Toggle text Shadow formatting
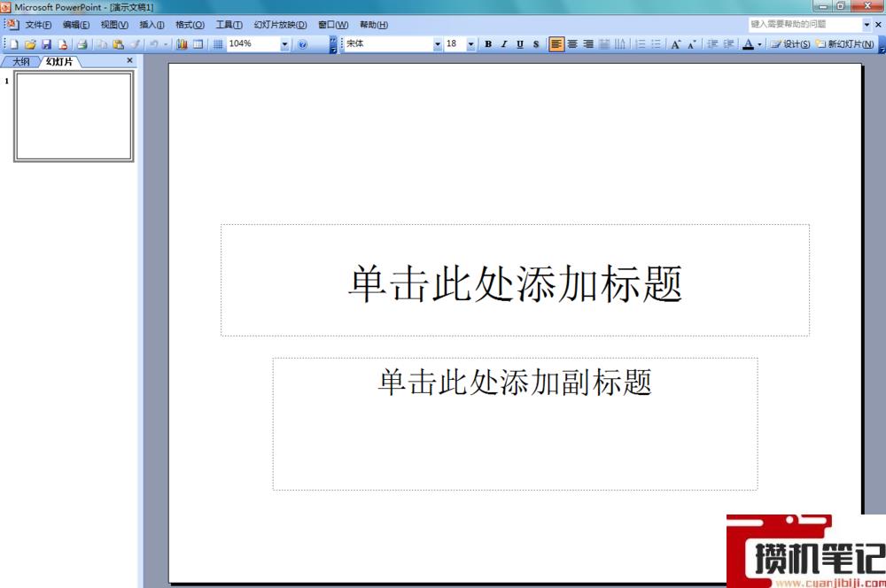886x588 pixels. point(536,44)
